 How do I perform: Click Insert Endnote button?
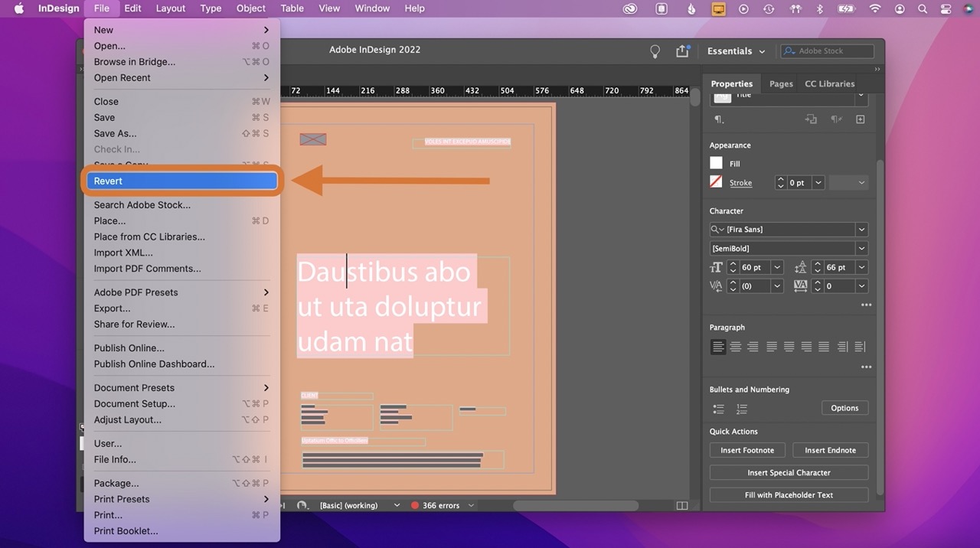point(831,450)
